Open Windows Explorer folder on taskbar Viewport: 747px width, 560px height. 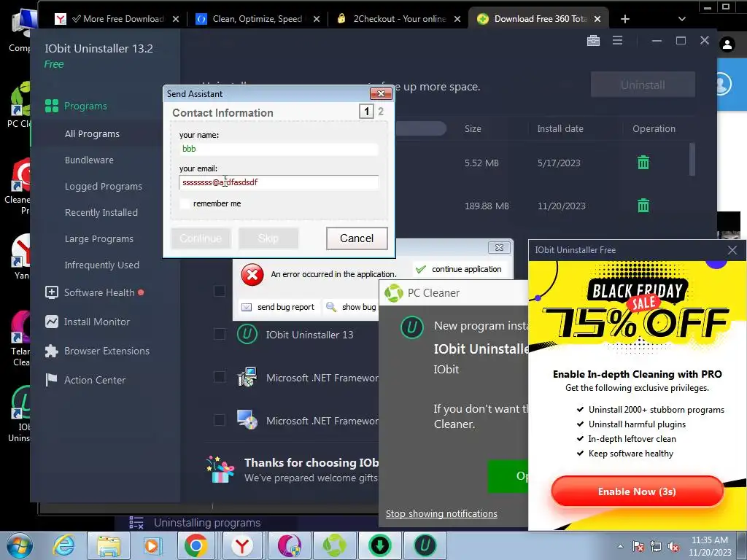109,545
